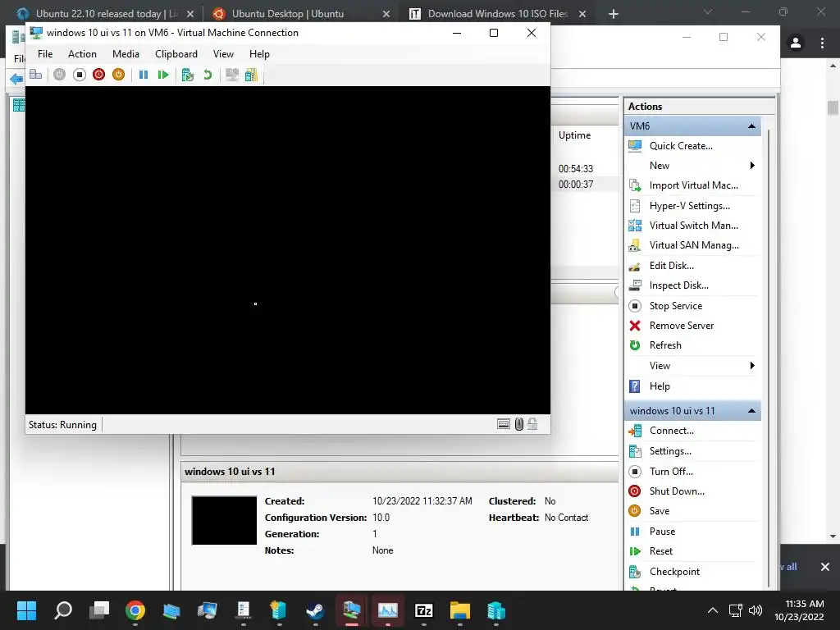Click the Ctrl+Alt+Delete toolbar icon
The image size is (840, 630).
(x=36, y=75)
